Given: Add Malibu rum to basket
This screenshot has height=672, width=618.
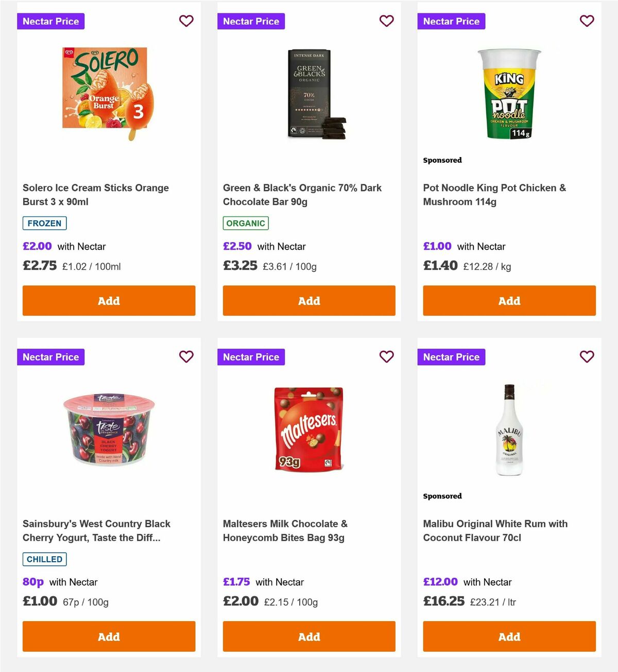Looking at the screenshot, I should pyautogui.click(x=509, y=636).
